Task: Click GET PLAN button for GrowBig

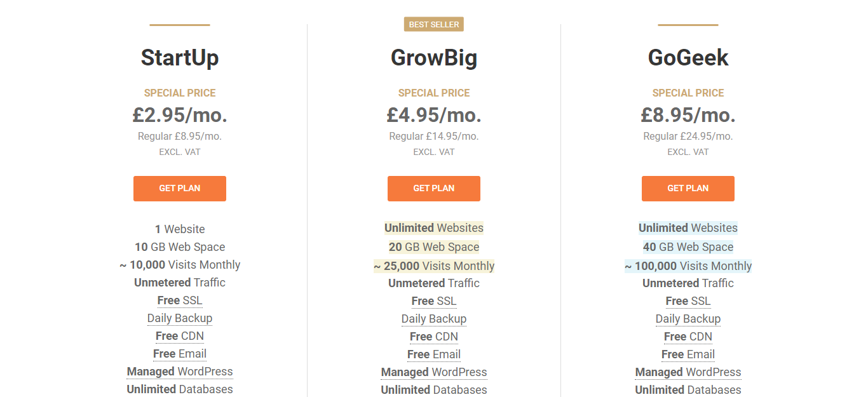Action: point(434,189)
